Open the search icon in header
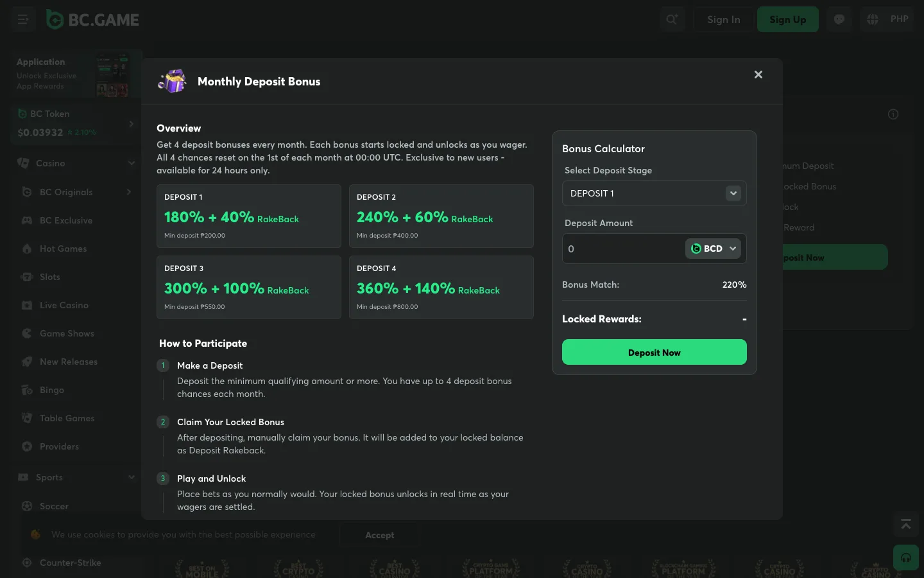The width and height of the screenshot is (924, 578). click(x=672, y=19)
